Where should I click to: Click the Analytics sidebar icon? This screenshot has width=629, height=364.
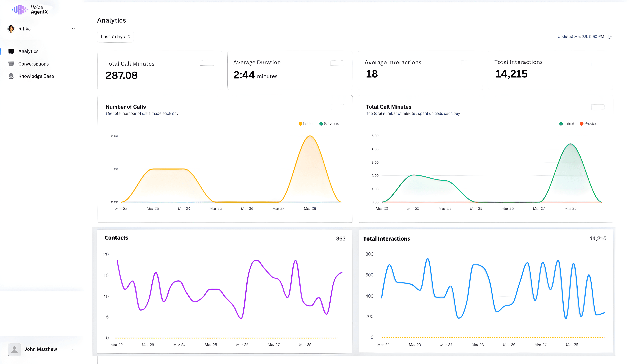(x=11, y=51)
